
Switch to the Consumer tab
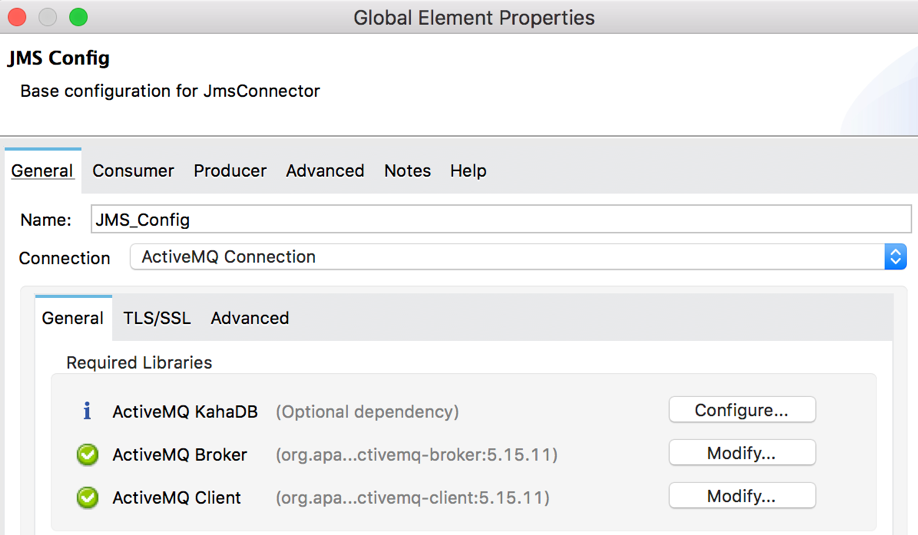(x=133, y=171)
